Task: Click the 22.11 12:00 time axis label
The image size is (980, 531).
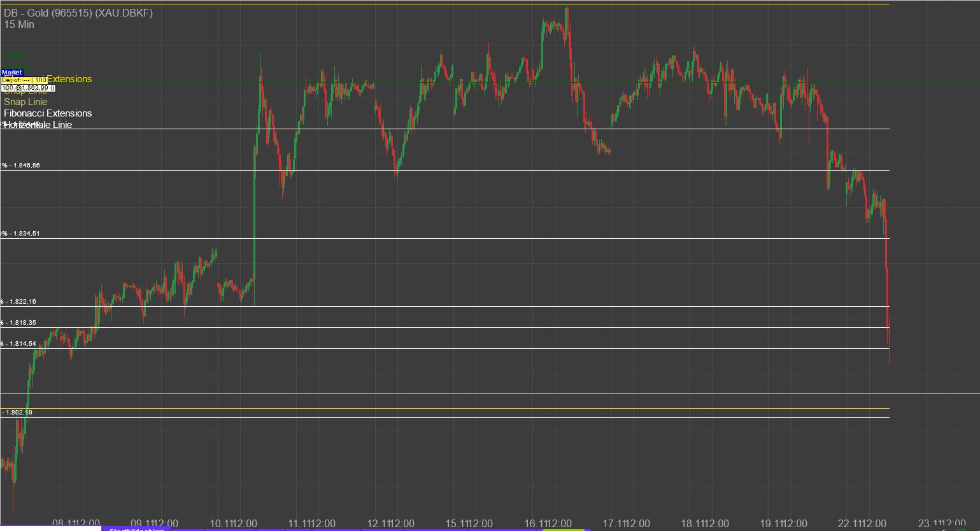Action: (x=861, y=524)
